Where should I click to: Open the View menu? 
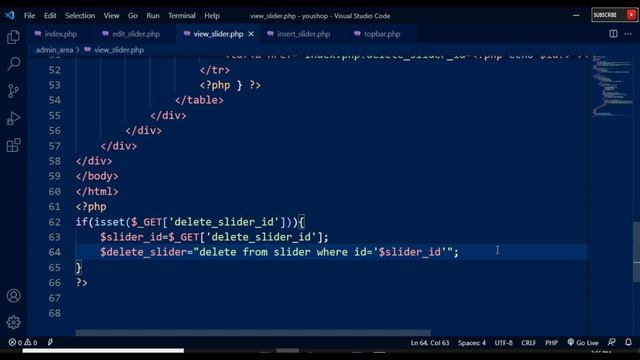point(111,16)
